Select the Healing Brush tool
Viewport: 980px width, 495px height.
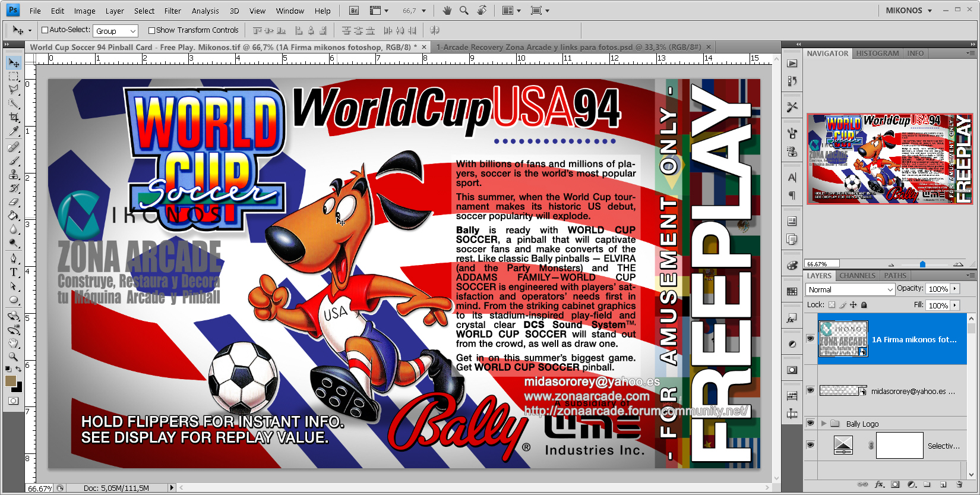coord(14,147)
